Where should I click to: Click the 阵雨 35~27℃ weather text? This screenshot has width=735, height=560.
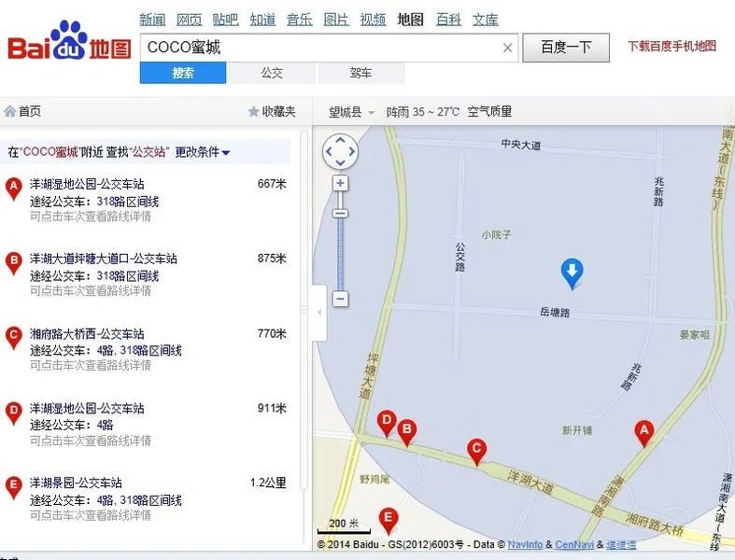(423, 112)
